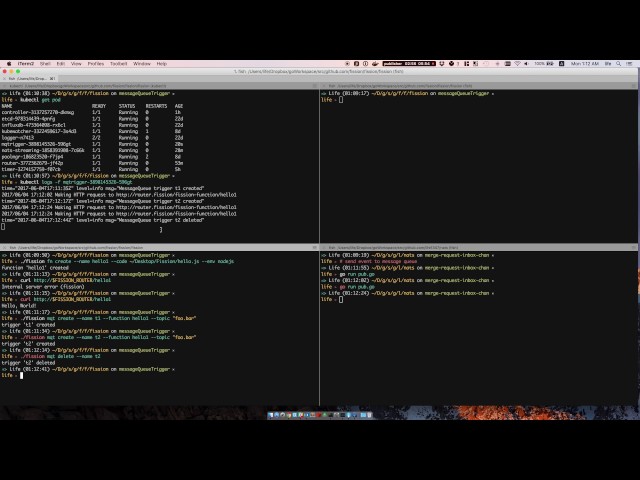
Task: Open Spotlight search magnifier
Action: [x=619, y=64]
